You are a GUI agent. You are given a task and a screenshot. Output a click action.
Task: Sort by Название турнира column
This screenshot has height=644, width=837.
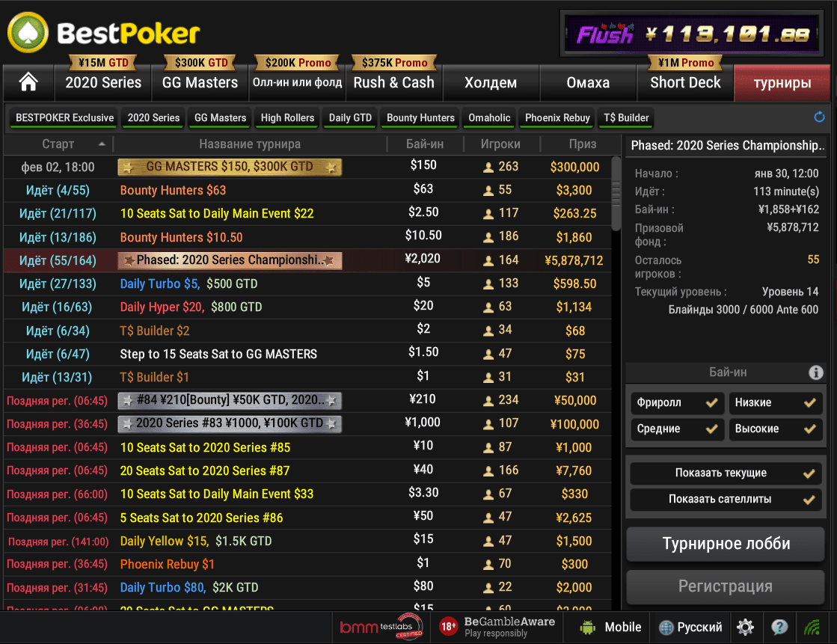click(x=250, y=144)
